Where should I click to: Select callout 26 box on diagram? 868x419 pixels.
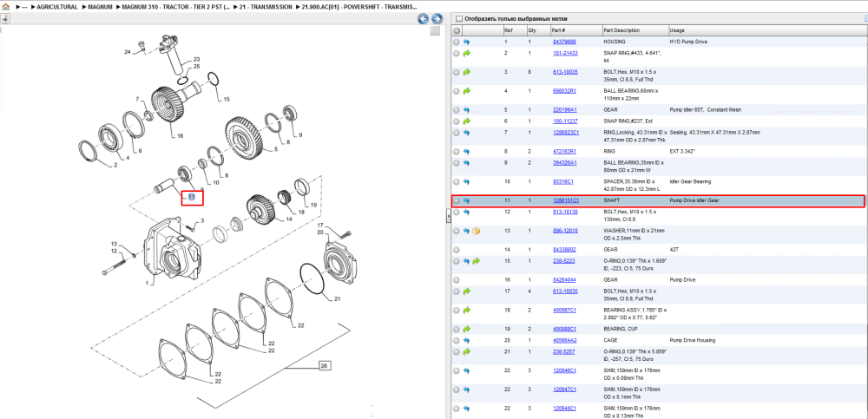[x=325, y=365]
